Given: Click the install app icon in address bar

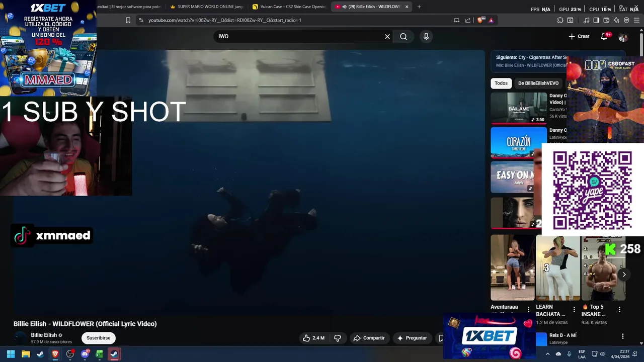Looking at the screenshot, I should tap(456, 20).
